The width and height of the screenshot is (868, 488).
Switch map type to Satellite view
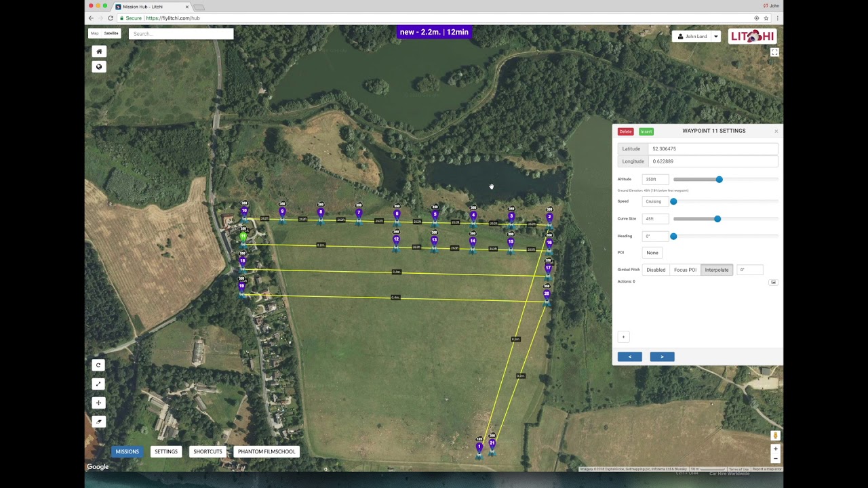(x=111, y=33)
